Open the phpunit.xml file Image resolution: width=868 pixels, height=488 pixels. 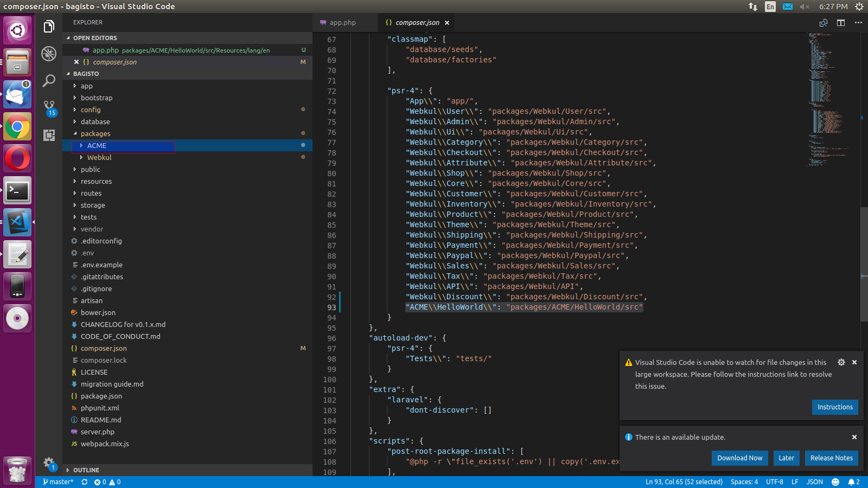[187, 408]
